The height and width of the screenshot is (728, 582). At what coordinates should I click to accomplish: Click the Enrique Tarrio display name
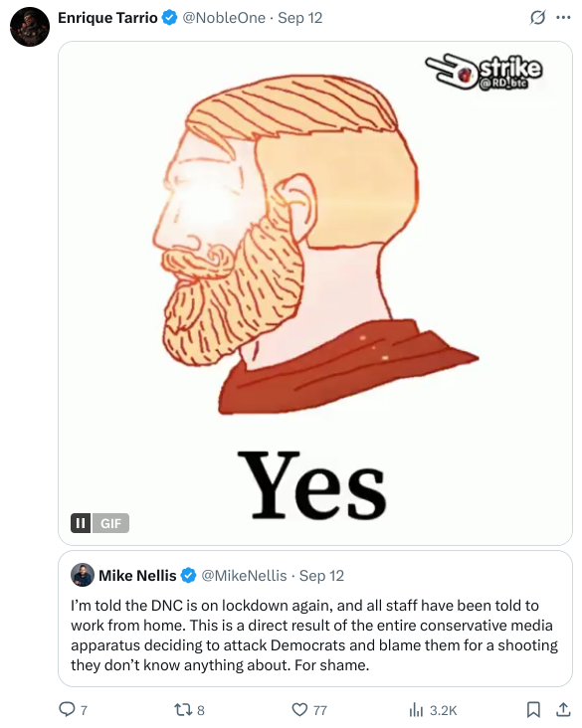click(107, 18)
